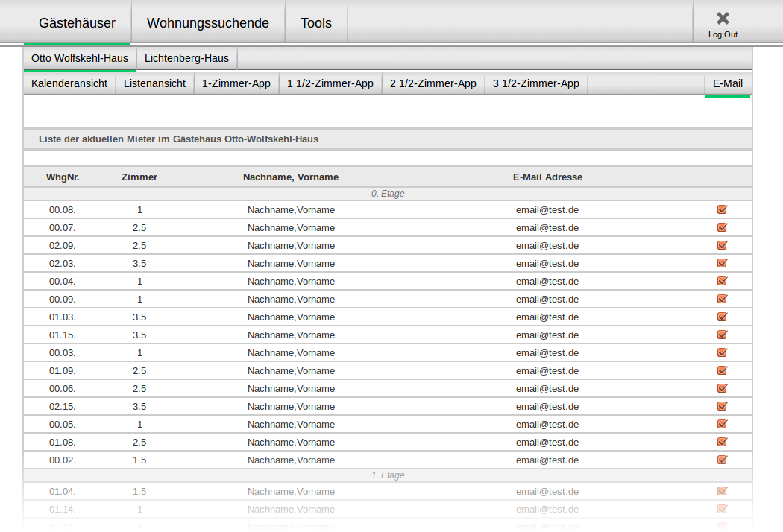Screen dimensions: 783x532
Task: Show the 1-Zimmer-App tab
Action: point(236,83)
